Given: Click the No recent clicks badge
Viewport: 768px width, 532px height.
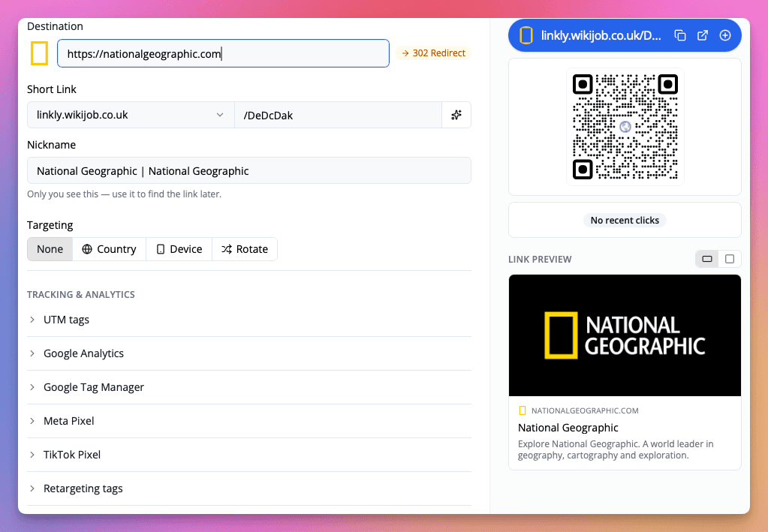Looking at the screenshot, I should pos(625,221).
